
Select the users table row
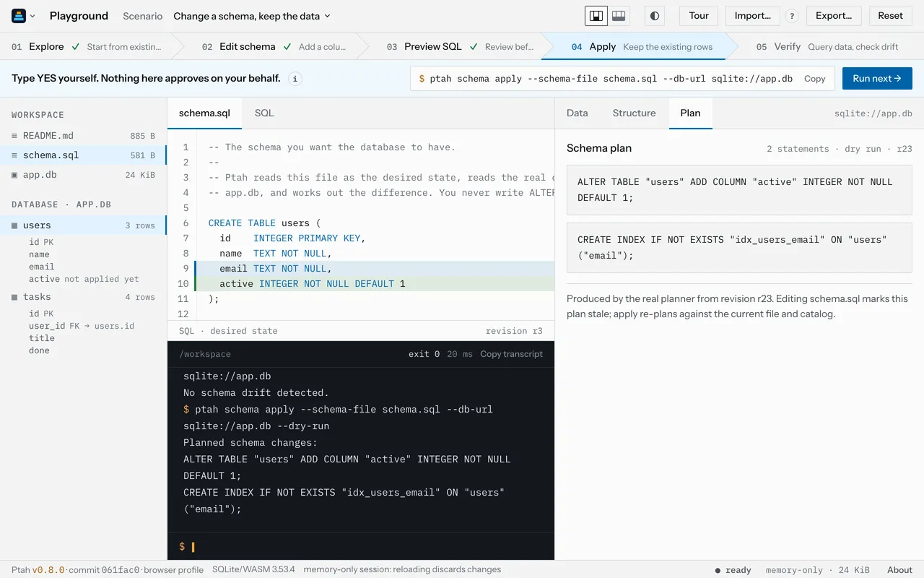tap(83, 225)
